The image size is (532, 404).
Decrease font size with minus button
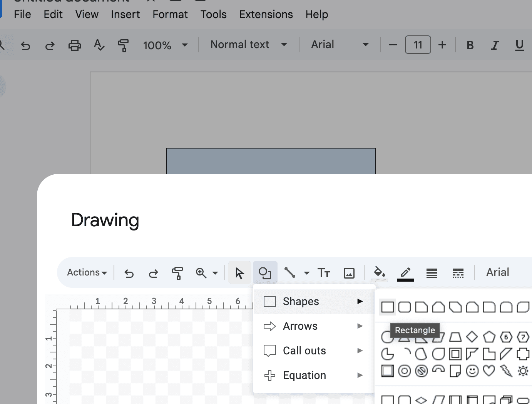pyautogui.click(x=393, y=45)
